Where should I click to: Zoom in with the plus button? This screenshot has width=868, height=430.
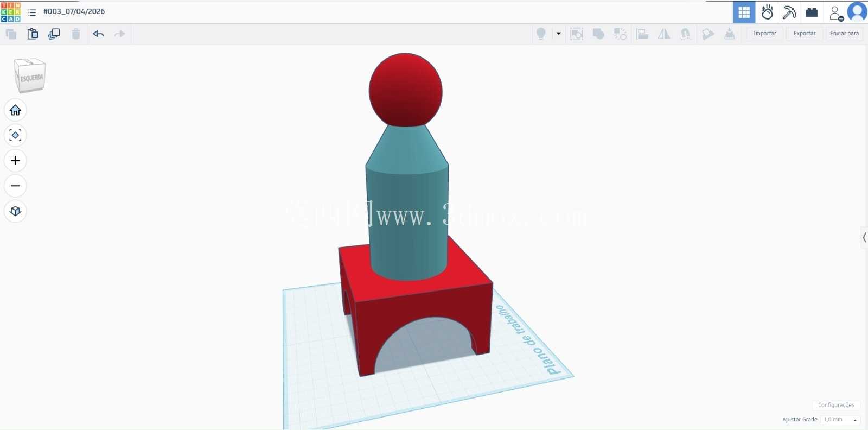tap(15, 161)
